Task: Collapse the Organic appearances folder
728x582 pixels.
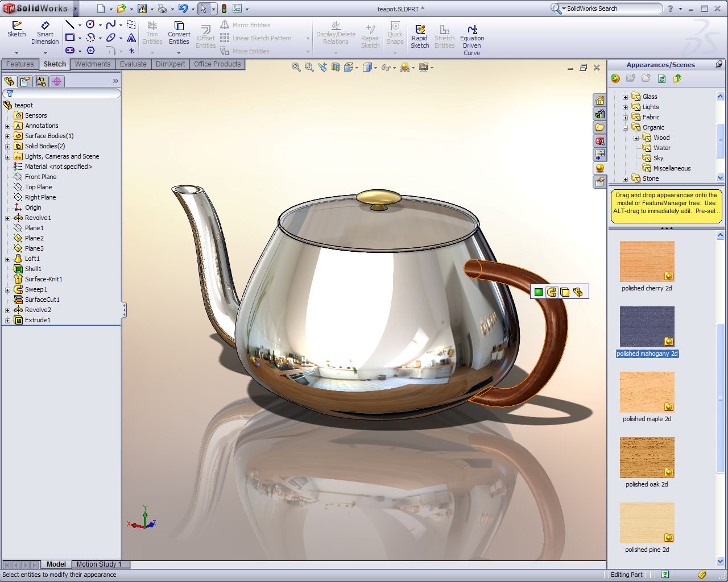Action: point(625,128)
